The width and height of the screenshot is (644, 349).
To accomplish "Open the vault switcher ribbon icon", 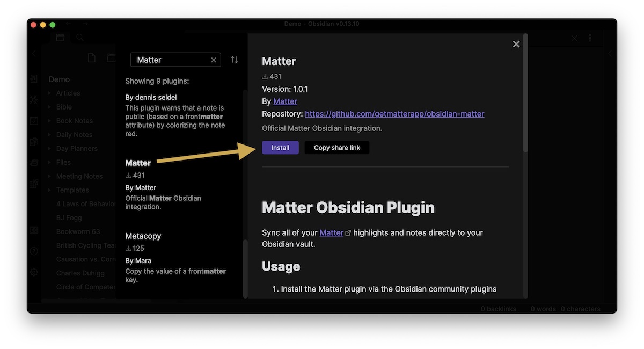I will point(34,230).
